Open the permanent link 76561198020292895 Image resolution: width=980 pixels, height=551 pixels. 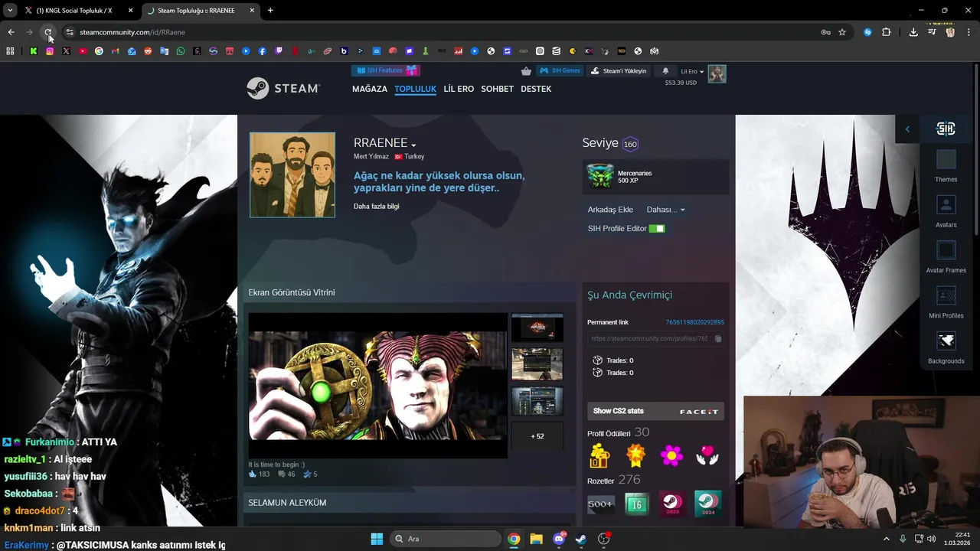(x=694, y=322)
